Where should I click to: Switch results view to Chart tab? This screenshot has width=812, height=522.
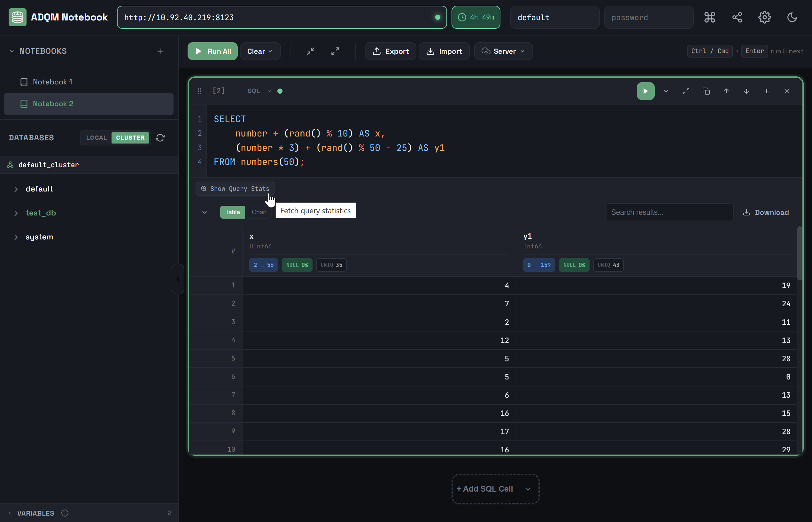259,212
